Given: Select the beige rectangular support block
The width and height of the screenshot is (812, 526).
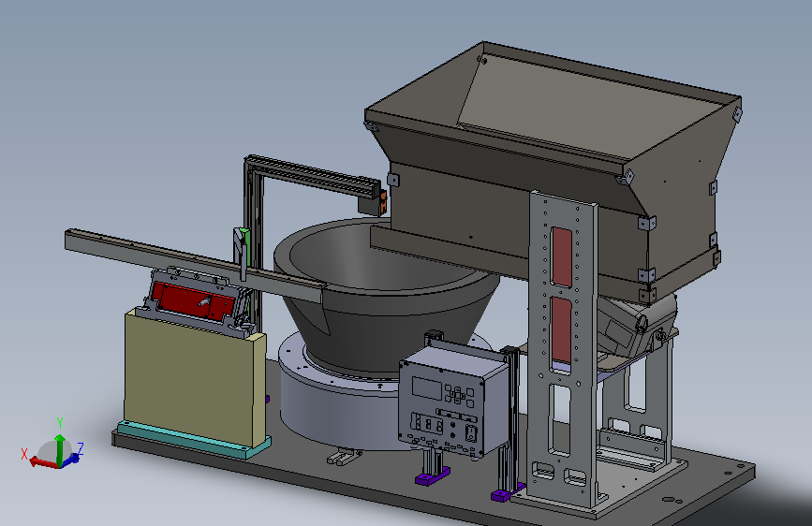Looking at the screenshot, I should tap(194, 378).
